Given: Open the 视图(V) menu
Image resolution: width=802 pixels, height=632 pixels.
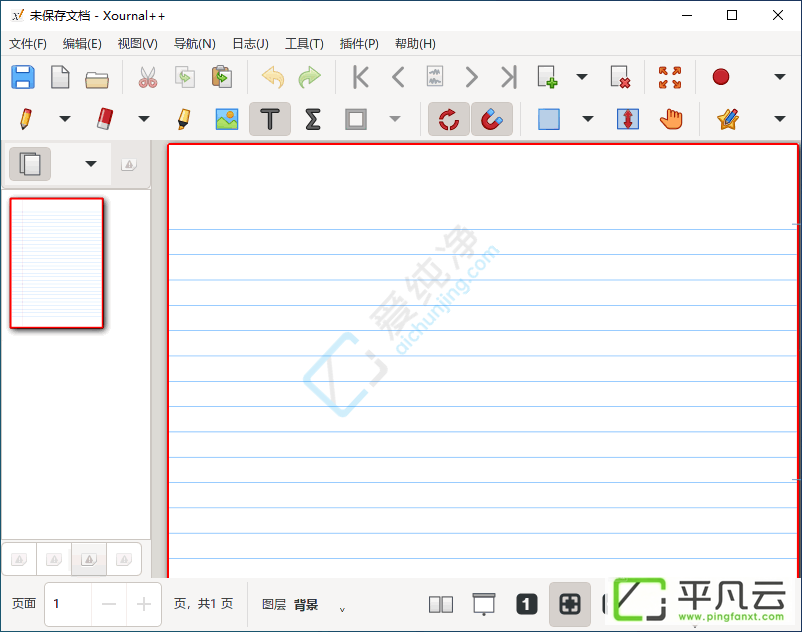Looking at the screenshot, I should (138, 44).
